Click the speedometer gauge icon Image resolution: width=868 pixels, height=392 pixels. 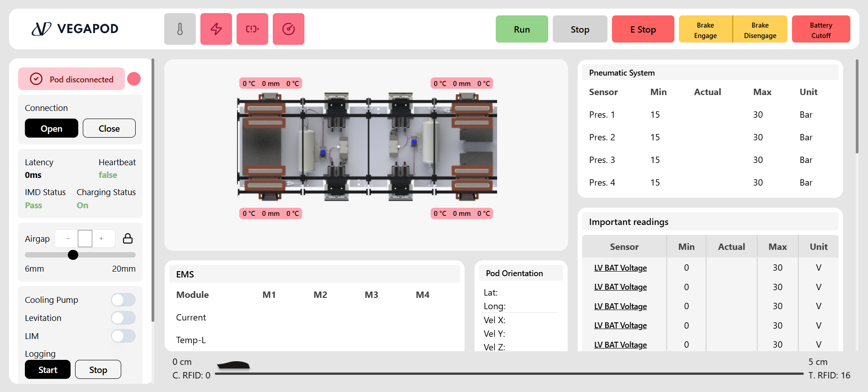[x=288, y=29]
